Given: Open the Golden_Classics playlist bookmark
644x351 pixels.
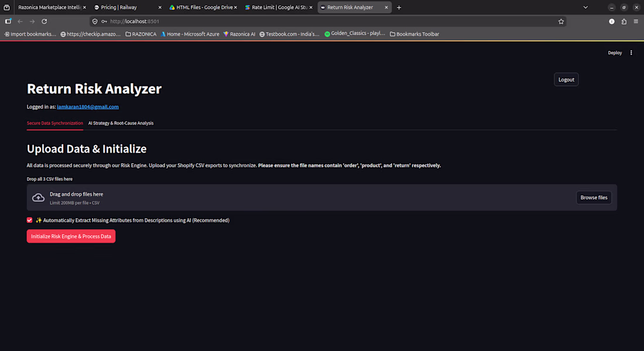Looking at the screenshot, I should pos(355,34).
